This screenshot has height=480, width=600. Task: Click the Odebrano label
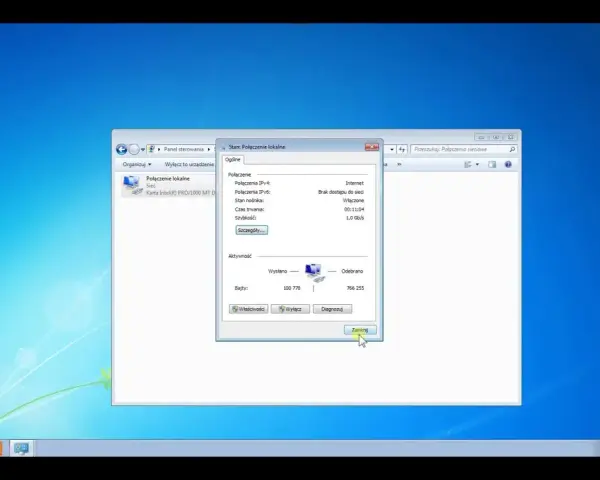click(x=352, y=271)
